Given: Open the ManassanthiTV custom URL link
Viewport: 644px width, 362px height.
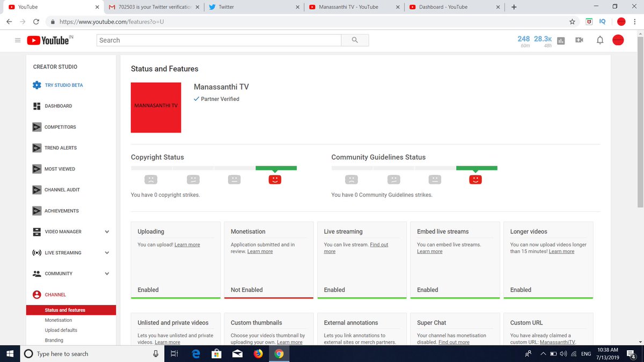Looking at the screenshot, I should 558,342.
